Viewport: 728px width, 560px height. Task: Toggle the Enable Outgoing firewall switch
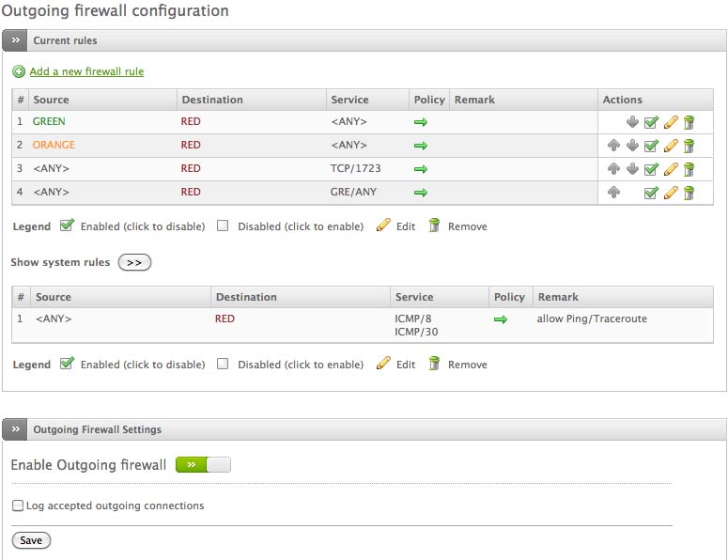[203, 465]
